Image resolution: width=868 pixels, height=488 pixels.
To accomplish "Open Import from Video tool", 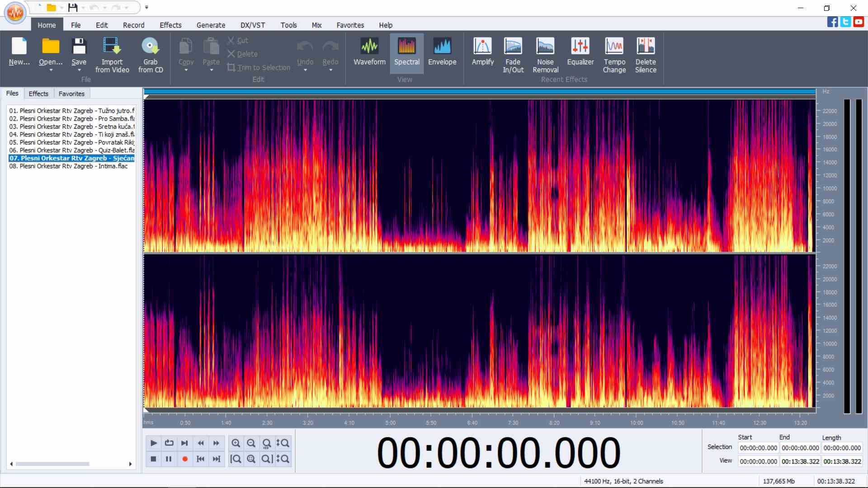I will pyautogui.click(x=112, y=55).
